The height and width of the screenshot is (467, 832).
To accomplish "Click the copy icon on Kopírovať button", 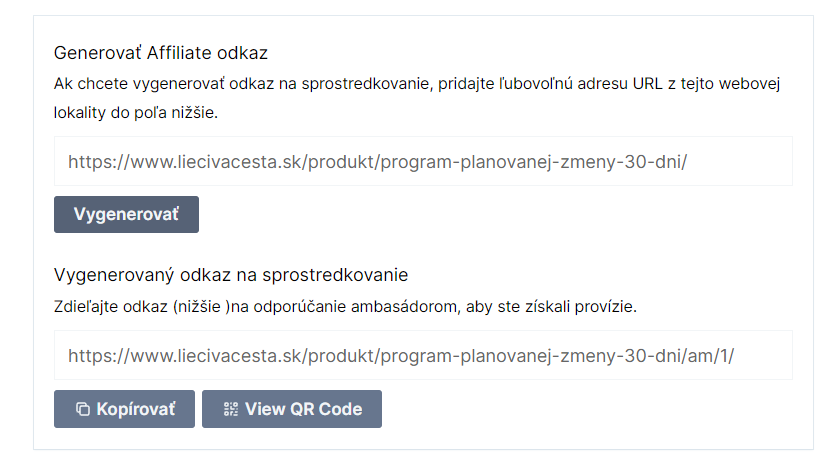I will (x=83, y=409).
